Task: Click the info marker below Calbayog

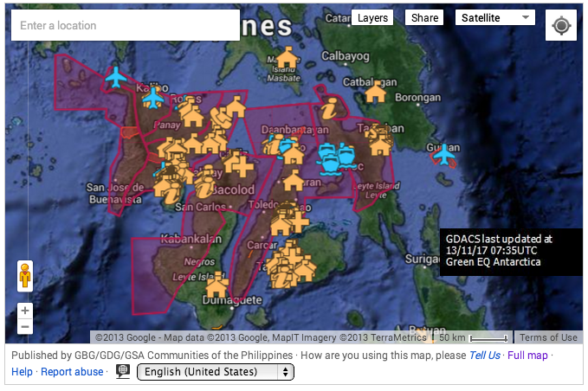Action: 329,109
